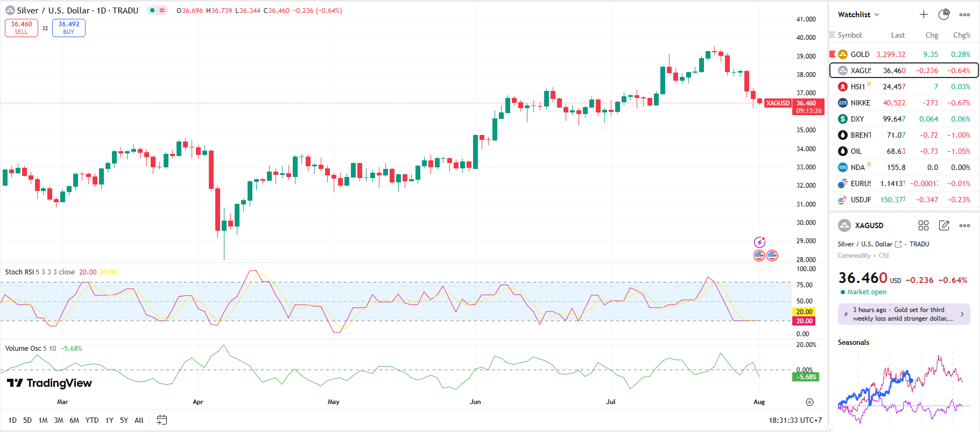Click the US flag economic event marker
The width and height of the screenshot is (980, 432).
click(759, 256)
